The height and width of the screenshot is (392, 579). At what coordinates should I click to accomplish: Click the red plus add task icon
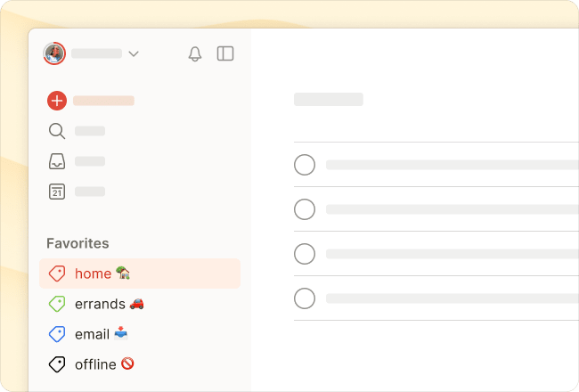57,101
